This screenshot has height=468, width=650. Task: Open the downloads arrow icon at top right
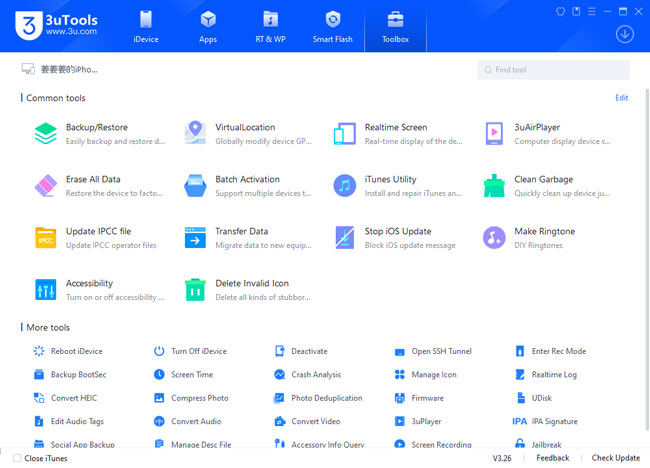pos(625,34)
